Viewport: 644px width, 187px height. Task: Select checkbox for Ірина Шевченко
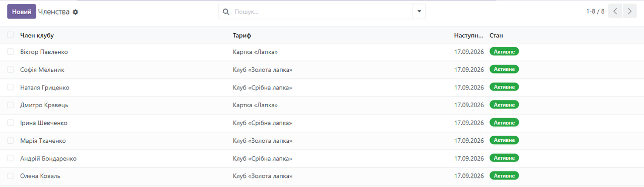point(11,123)
